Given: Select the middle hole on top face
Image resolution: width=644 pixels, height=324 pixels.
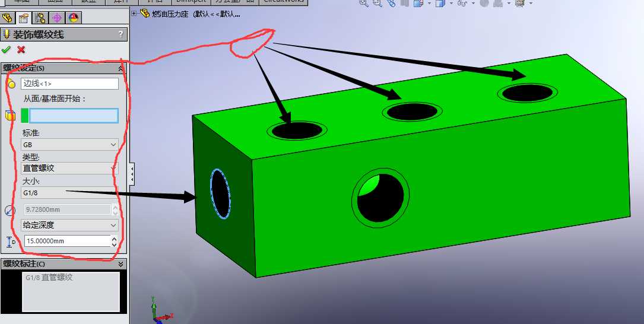Looking at the screenshot, I should (413, 112).
